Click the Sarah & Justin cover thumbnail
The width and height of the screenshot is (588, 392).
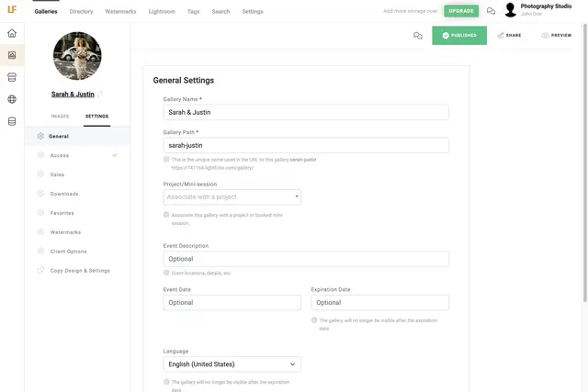click(77, 56)
